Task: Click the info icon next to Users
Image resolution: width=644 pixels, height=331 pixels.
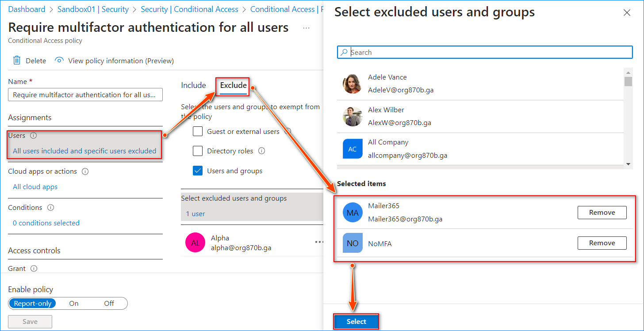Action: [x=33, y=136]
